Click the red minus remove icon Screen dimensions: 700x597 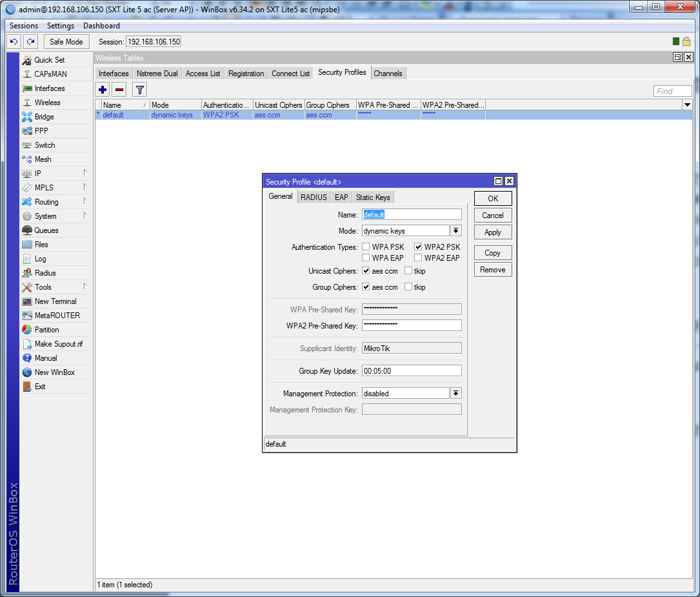click(x=119, y=90)
